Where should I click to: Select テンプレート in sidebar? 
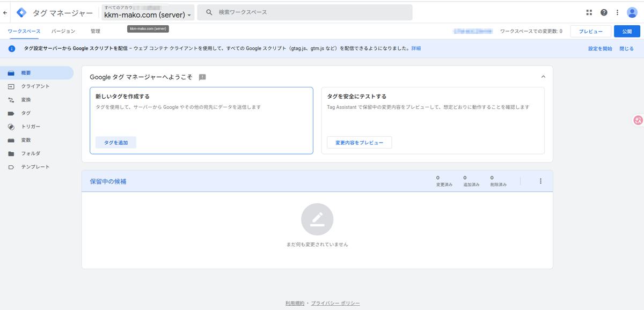[36, 167]
